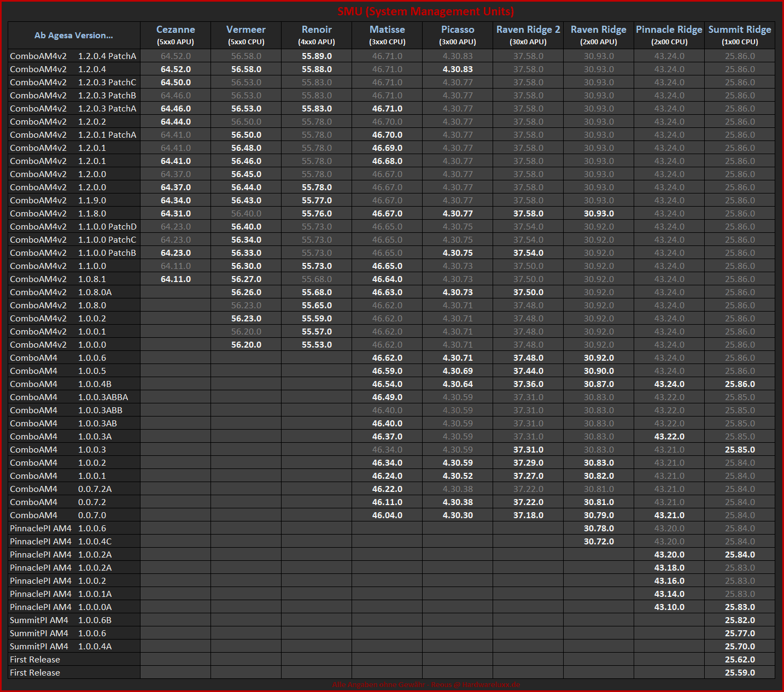Click the Matisse value 46.68.0
This screenshot has height=692, width=784.
(x=387, y=161)
